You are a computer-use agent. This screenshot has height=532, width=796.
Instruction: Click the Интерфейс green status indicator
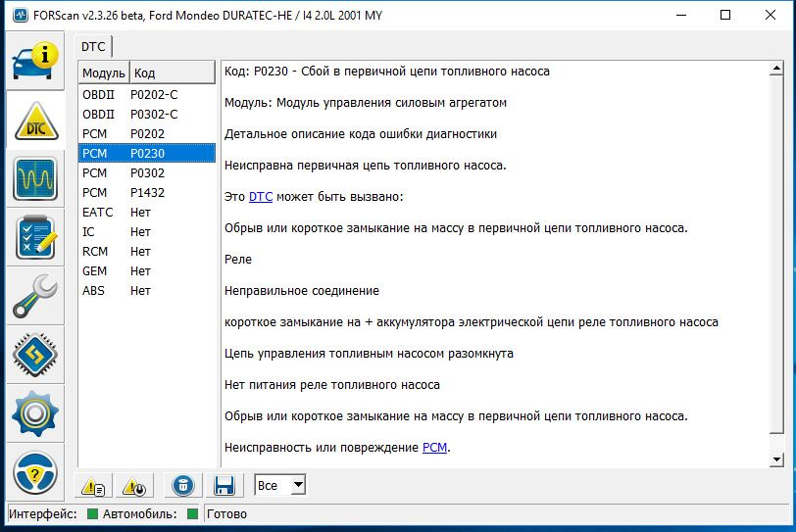(x=92, y=513)
